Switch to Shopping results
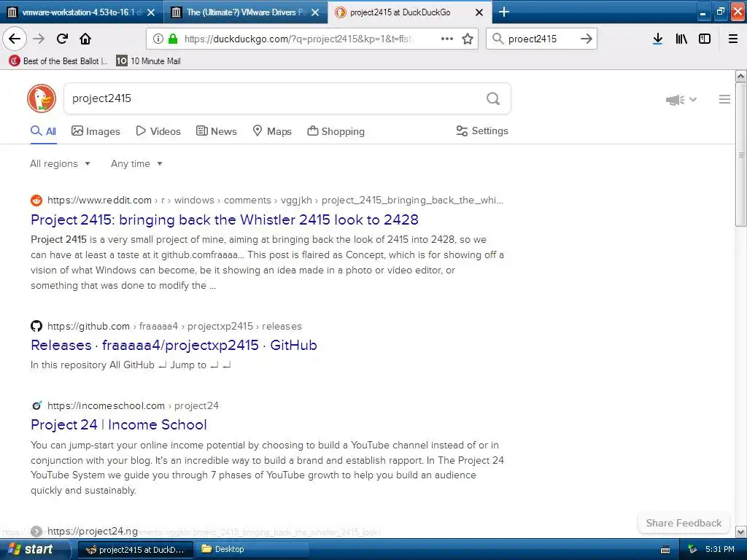Viewport: 747px width, 560px height. (x=336, y=131)
